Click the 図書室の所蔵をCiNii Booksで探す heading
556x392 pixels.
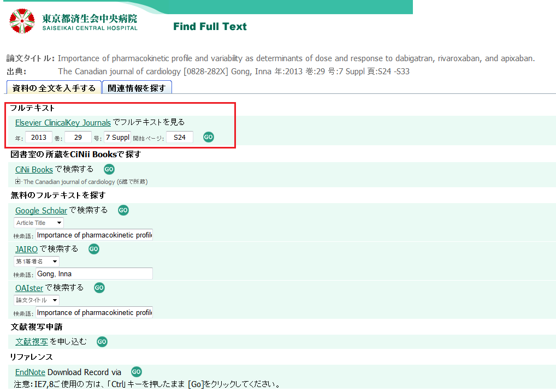point(75,154)
